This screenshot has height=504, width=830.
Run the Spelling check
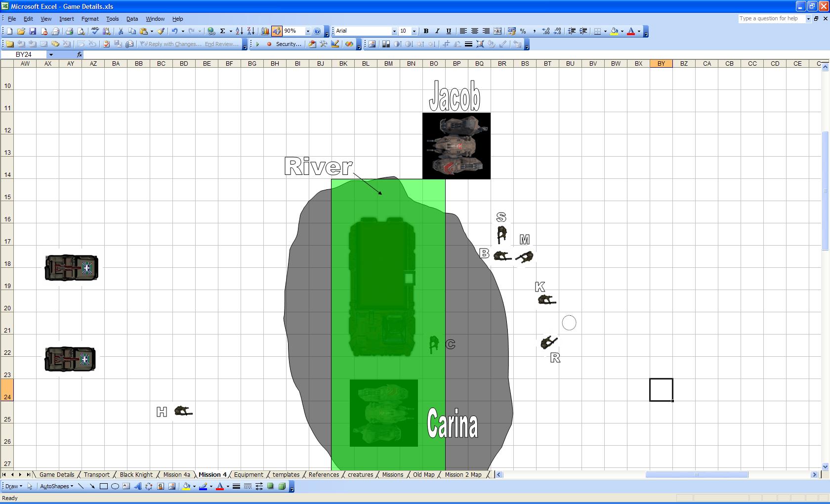[95, 31]
